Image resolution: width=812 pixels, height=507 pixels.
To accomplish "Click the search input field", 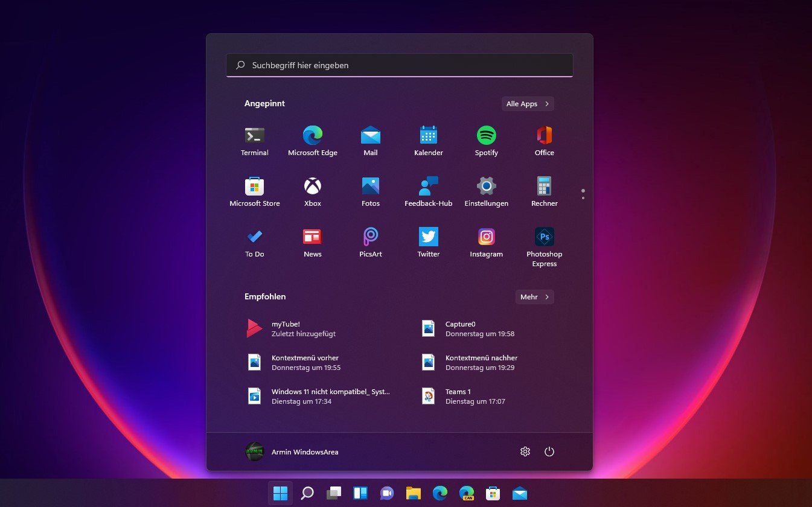I will tap(399, 65).
